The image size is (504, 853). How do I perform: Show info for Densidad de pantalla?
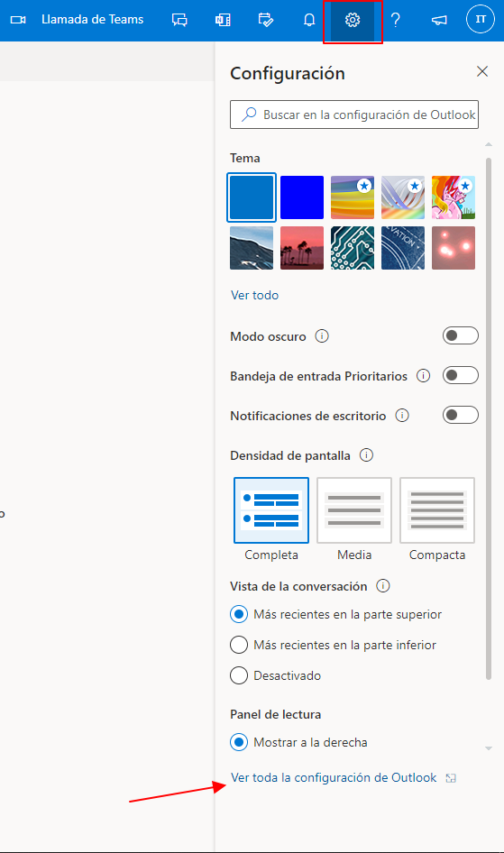point(366,455)
